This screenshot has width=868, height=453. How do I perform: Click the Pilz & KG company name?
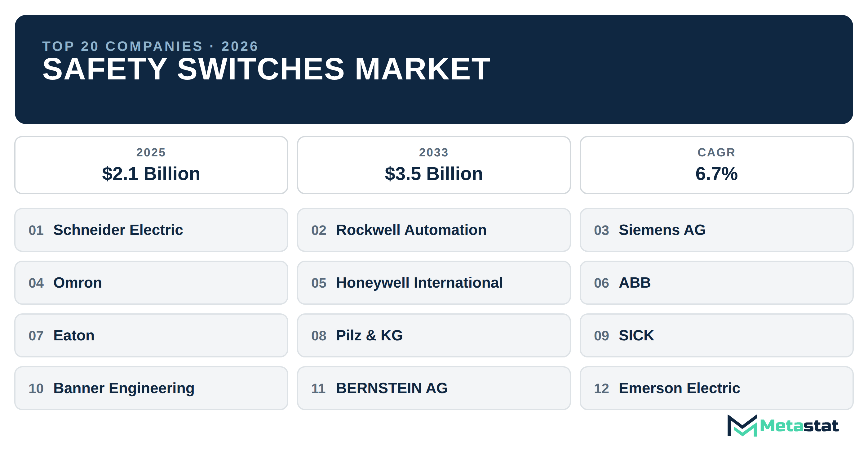pos(369,335)
